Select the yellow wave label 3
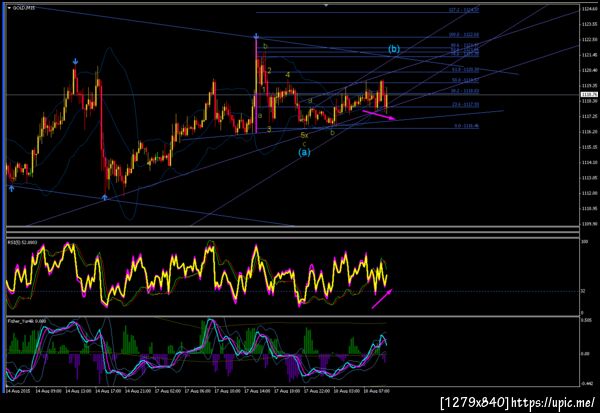 click(269, 129)
